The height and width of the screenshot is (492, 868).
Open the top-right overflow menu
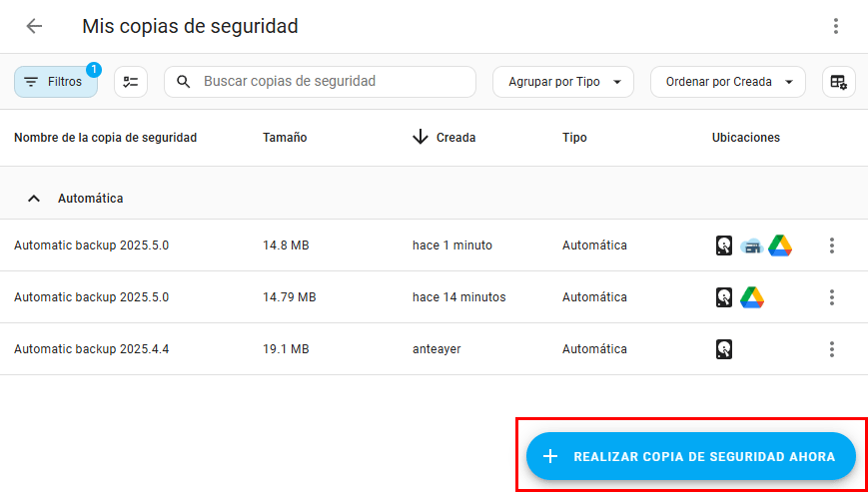point(836,27)
